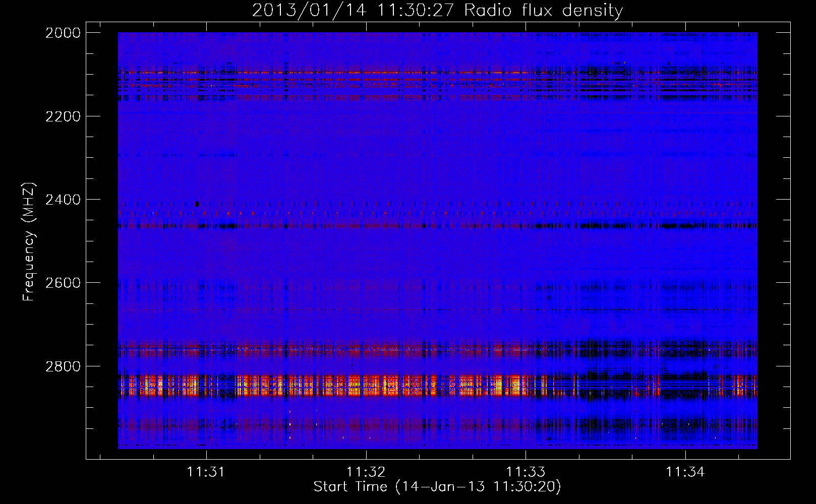Viewport: 816px width, 504px height.
Task: Click the 2400 frequency axis label
Action: click(63, 200)
